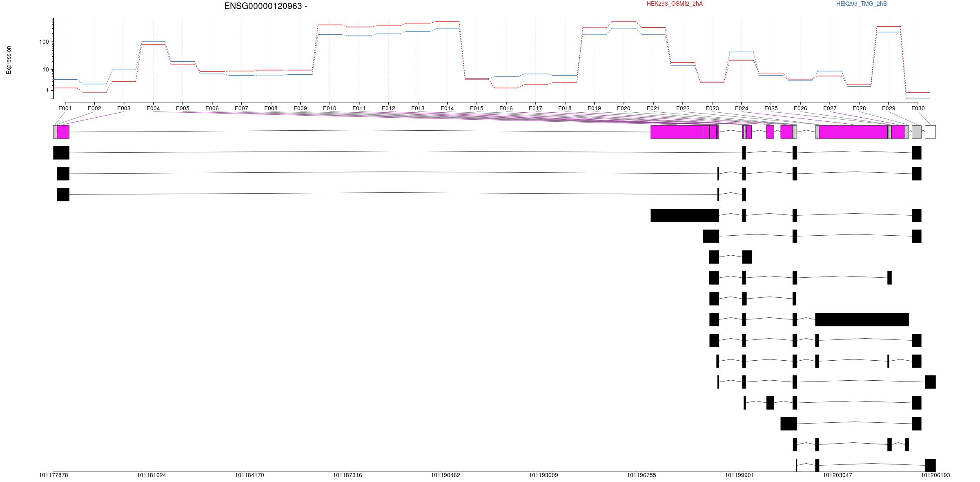
Task: Click the ENSG00000120963 gene title
Action: [x=265, y=6]
